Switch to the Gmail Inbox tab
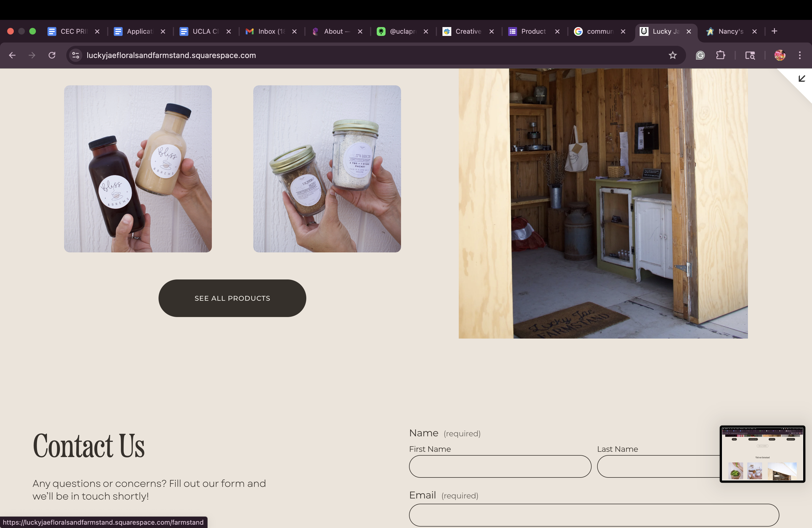812x528 pixels. [x=266, y=31]
